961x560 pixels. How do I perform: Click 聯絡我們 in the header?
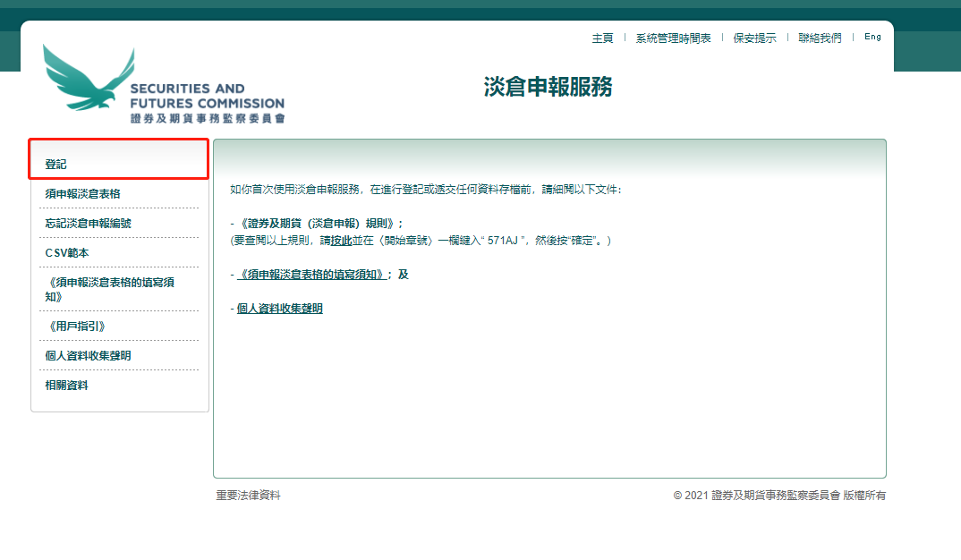point(820,38)
